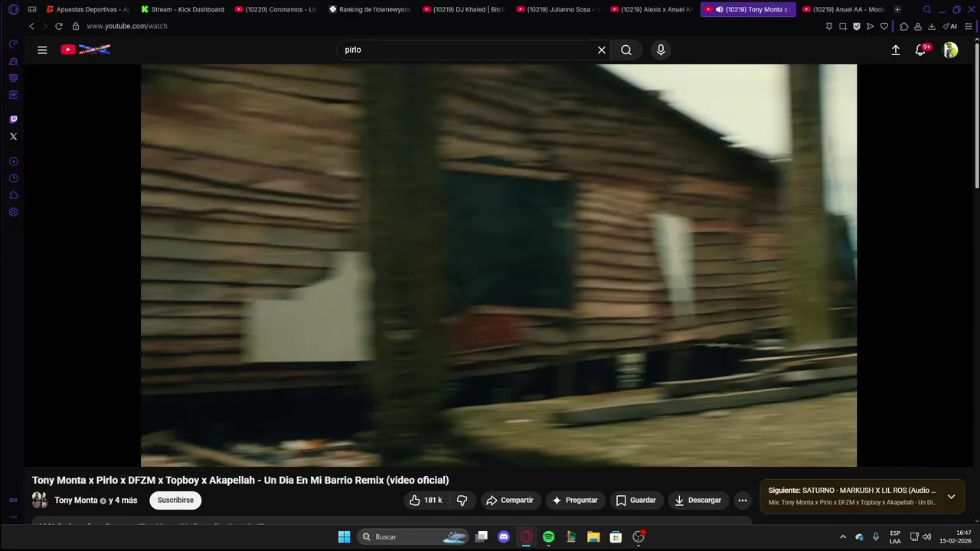Open workspaces icon next to Opera logo

(x=32, y=10)
